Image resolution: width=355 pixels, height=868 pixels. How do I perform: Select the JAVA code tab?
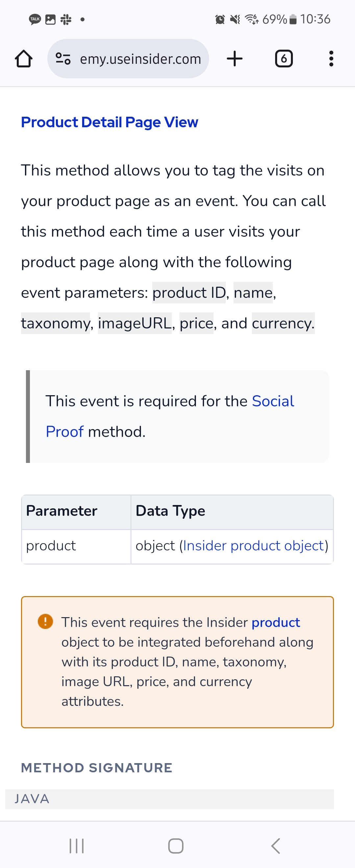point(32,799)
